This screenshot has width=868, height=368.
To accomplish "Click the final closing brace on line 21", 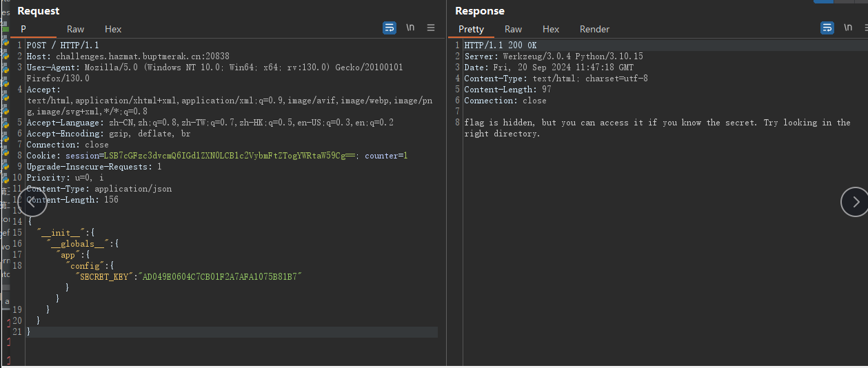I will click(x=28, y=332).
